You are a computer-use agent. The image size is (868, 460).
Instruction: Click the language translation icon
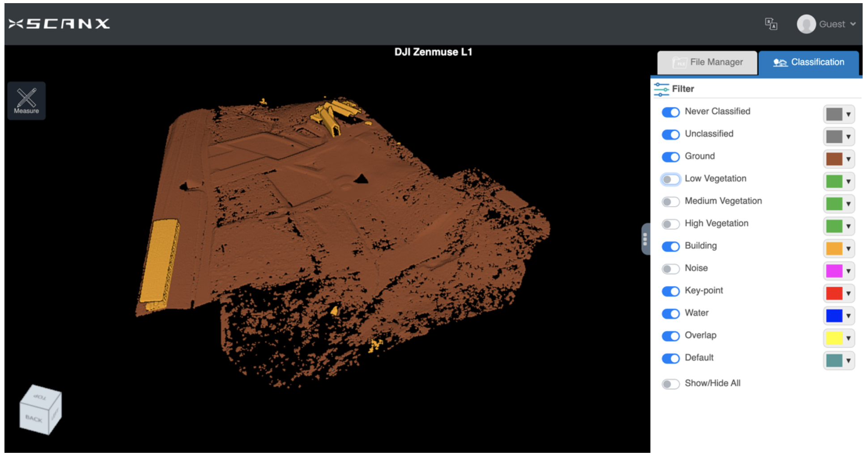[770, 24]
